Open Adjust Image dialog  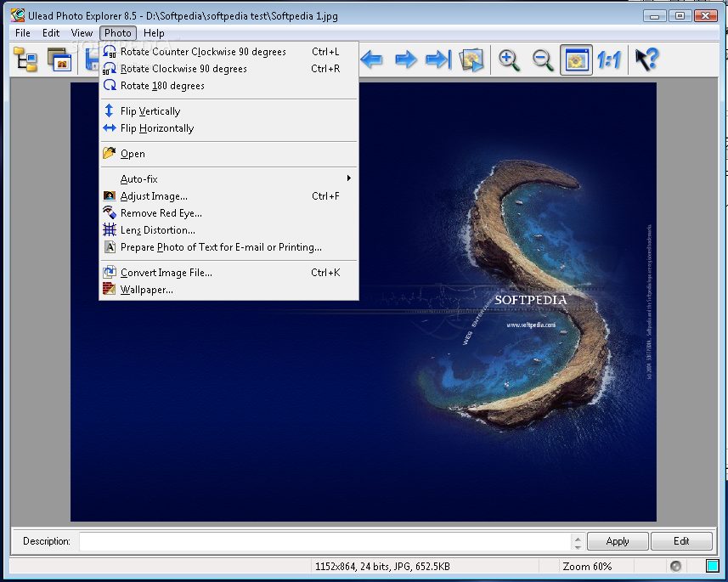pos(229,196)
